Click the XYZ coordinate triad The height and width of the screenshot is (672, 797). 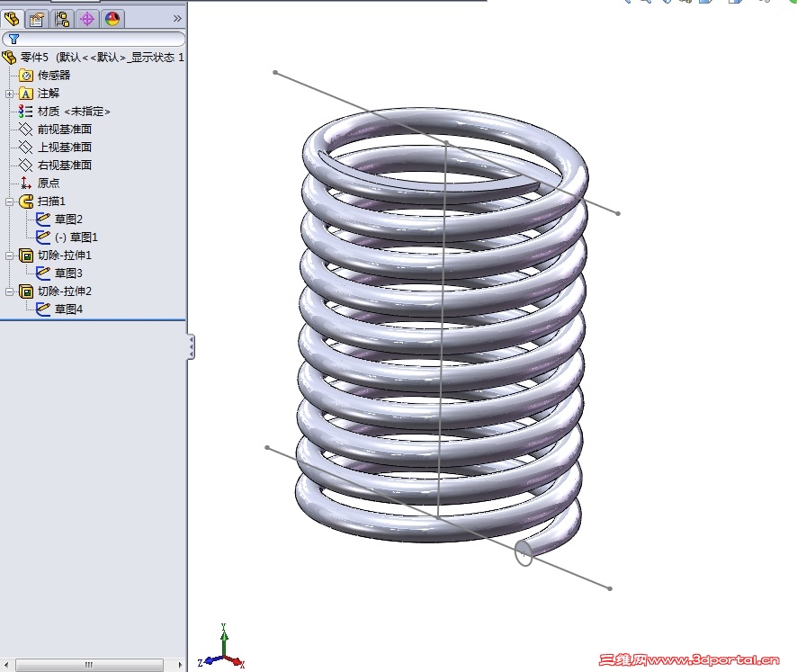pyautogui.click(x=222, y=648)
